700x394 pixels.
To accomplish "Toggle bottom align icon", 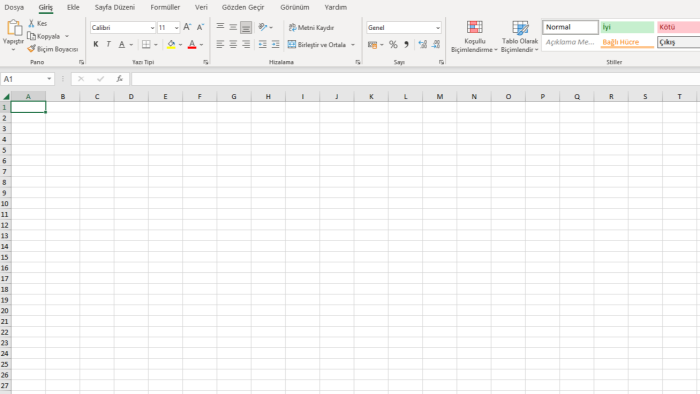I will point(246,27).
